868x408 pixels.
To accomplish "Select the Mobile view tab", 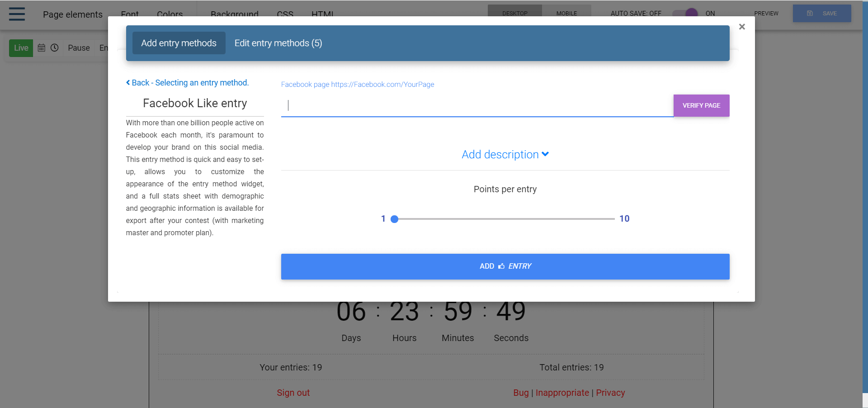I will point(566,13).
